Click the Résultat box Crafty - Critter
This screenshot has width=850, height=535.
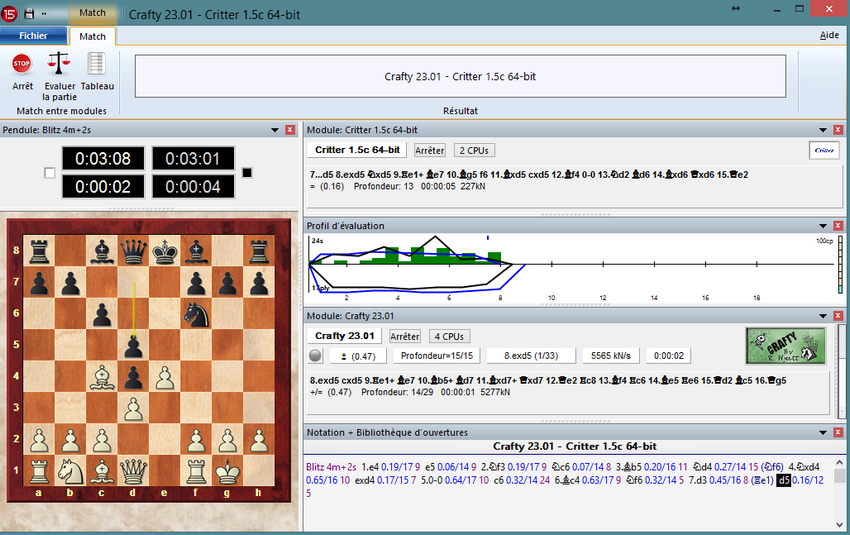pyautogui.click(x=460, y=76)
